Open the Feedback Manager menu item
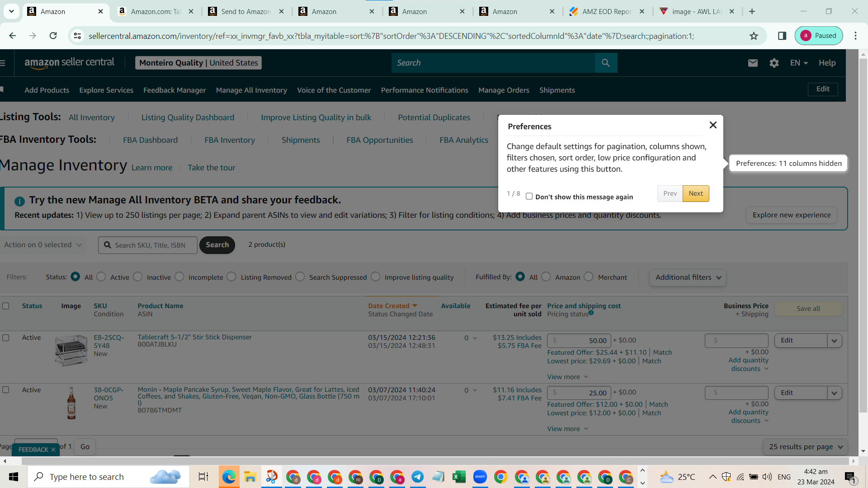This screenshot has width=868, height=488. pyautogui.click(x=175, y=90)
